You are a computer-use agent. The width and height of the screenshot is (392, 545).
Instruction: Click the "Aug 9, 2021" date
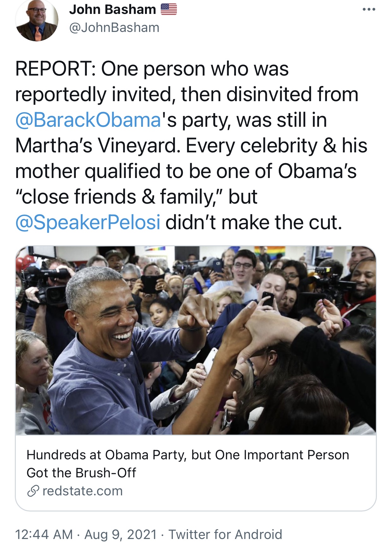[x=121, y=535]
